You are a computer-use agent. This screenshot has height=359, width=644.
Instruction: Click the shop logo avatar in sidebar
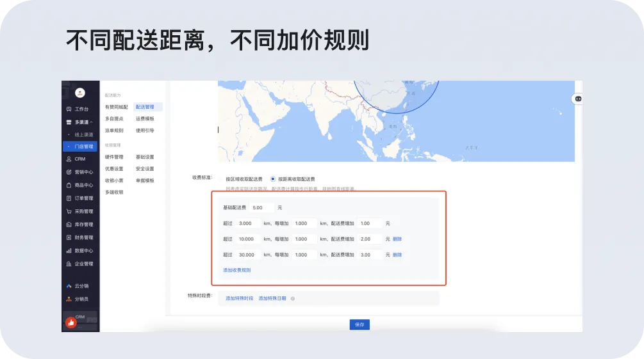click(x=80, y=93)
